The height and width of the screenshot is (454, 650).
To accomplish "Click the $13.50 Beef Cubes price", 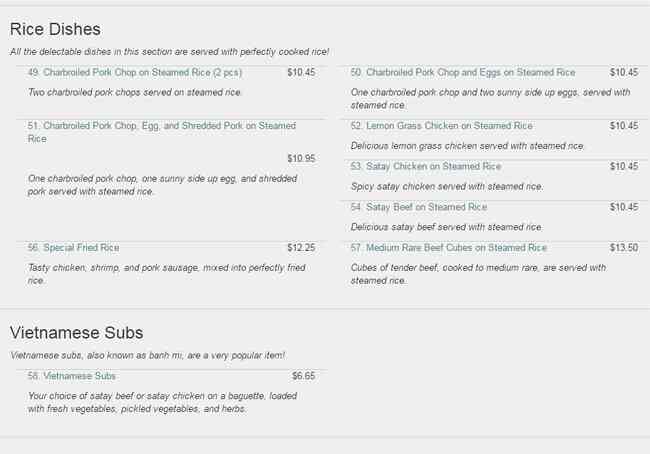I will (x=624, y=247).
